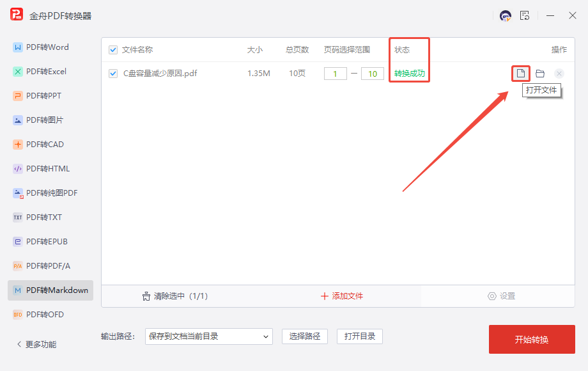Image resolution: width=588 pixels, height=371 pixels.
Task: Open the feedback document icon in title bar
Action: point(525,16)
